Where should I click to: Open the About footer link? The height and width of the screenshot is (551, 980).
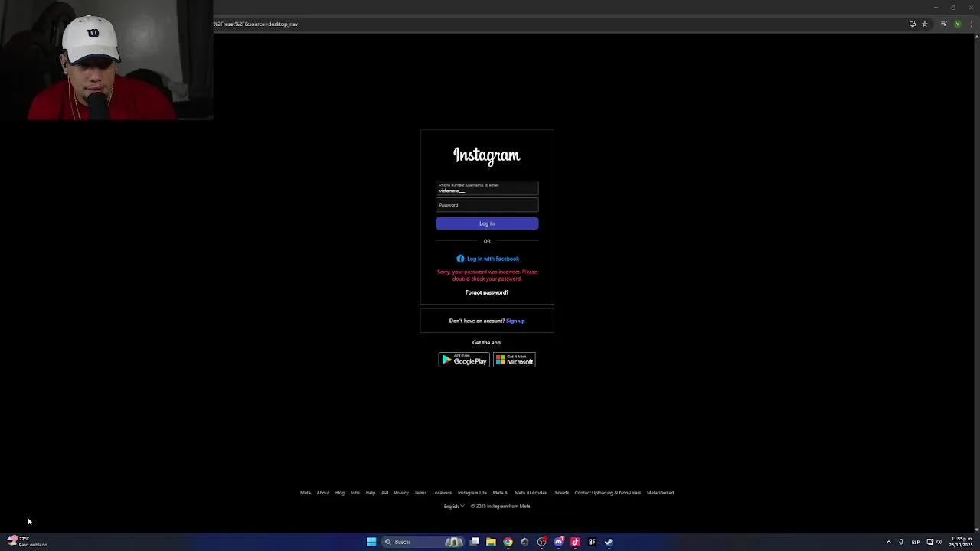pos(323,493)
